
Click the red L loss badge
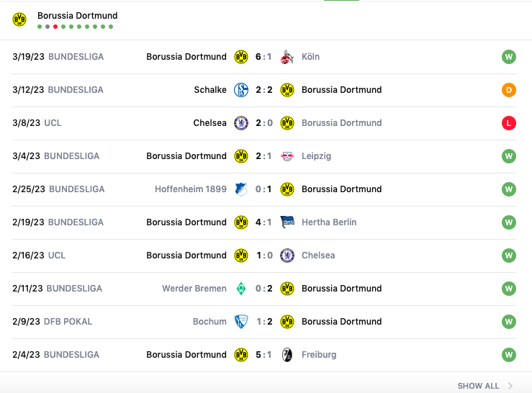[509, 123]
